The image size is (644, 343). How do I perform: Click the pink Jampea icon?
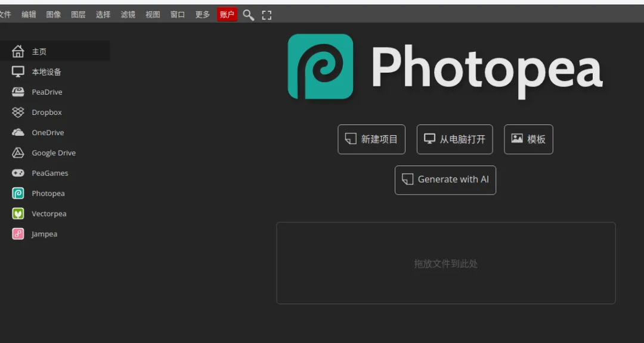pos(18,234)
